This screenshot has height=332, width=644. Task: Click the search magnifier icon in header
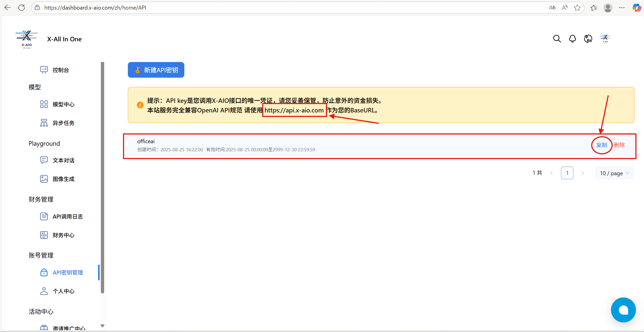[x=557, y=39]
